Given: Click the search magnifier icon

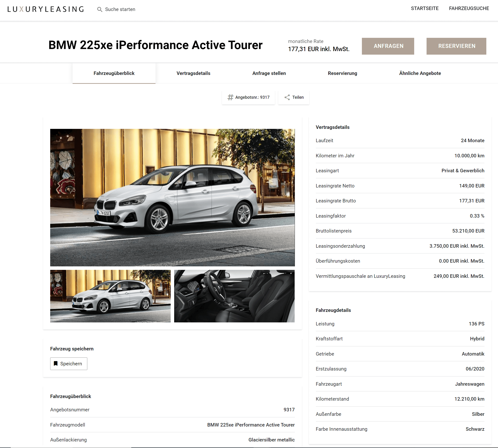Looking at the screenshot, I should 99,9.
